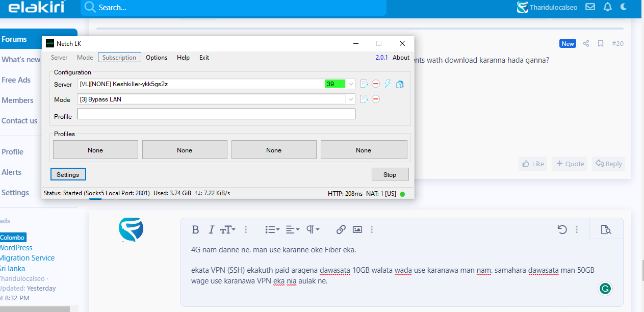The height and width of the screenshot is (312, 644).
Task: Stop the Netch connection
Action: (390, 174)
